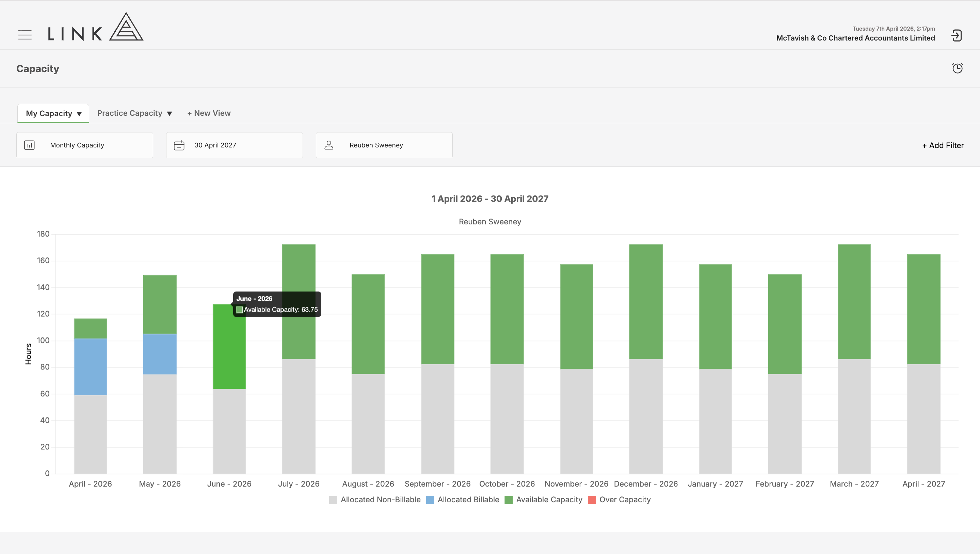Open the Monthly Capacity selector

(84, 145)
